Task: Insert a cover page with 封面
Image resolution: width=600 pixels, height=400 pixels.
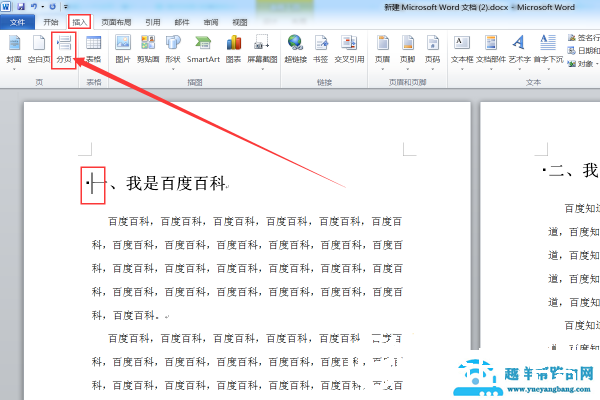Action: click(x=14, y=49)
